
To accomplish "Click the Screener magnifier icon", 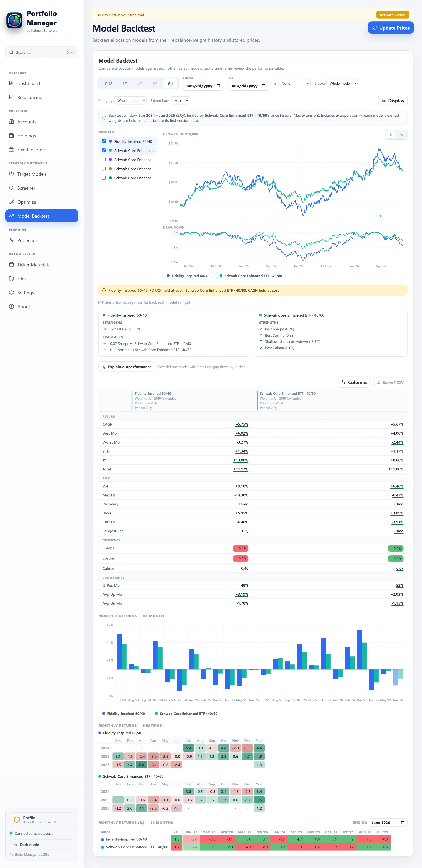I will pos(11,188).
